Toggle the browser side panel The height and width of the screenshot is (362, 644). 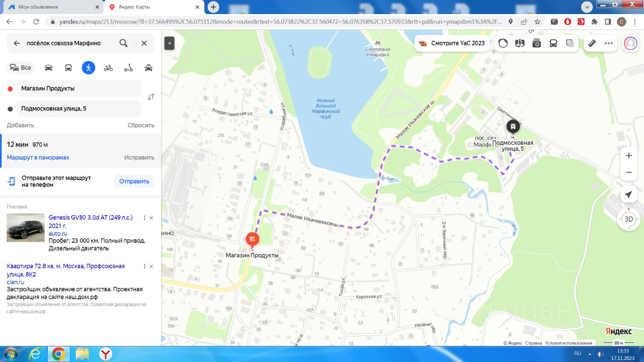click(x=608, y=22)
